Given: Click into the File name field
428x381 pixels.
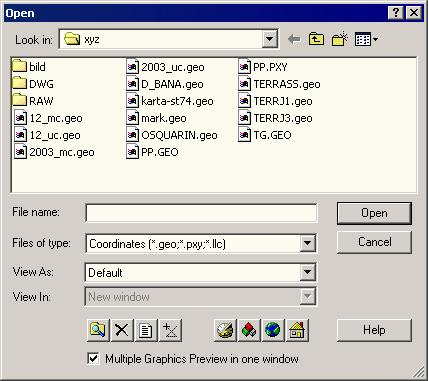Looking at the screenshot, I should tap(201, 213).
